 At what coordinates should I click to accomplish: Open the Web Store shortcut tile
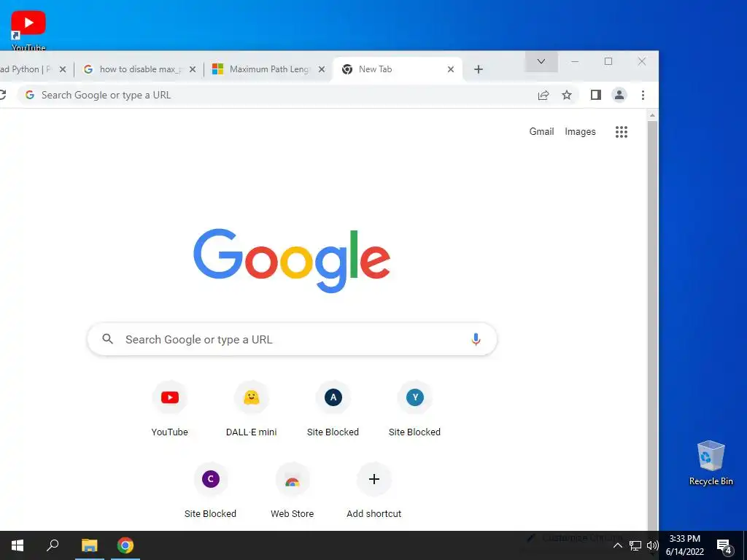click(292, 491)
